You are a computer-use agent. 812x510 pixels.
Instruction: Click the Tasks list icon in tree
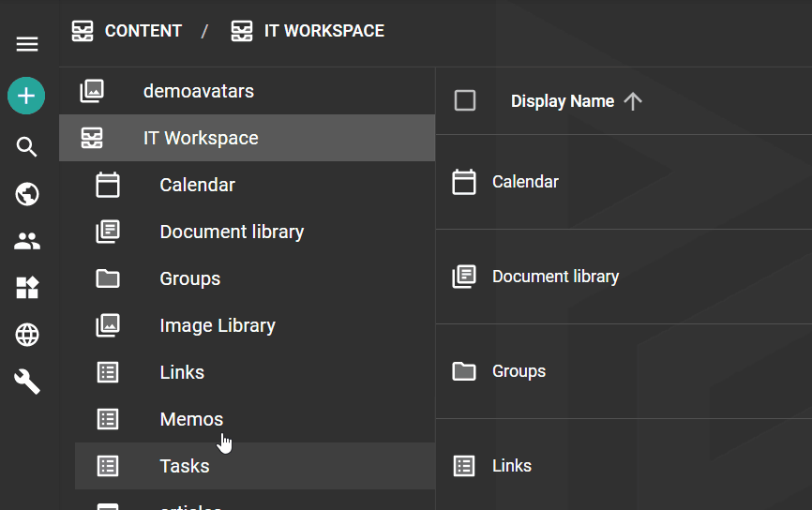[108, 466]
